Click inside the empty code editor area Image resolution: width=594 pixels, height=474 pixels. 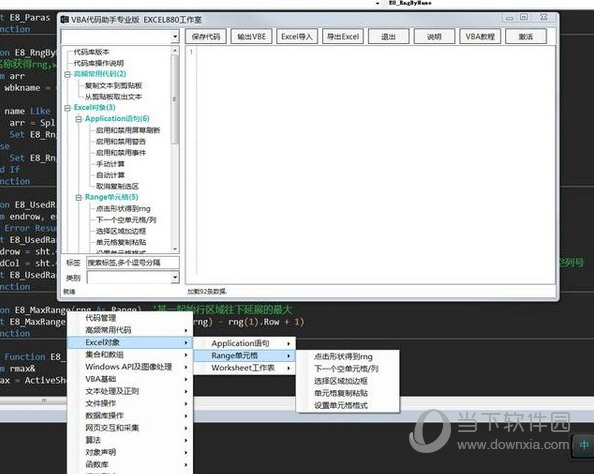(375, 165)
